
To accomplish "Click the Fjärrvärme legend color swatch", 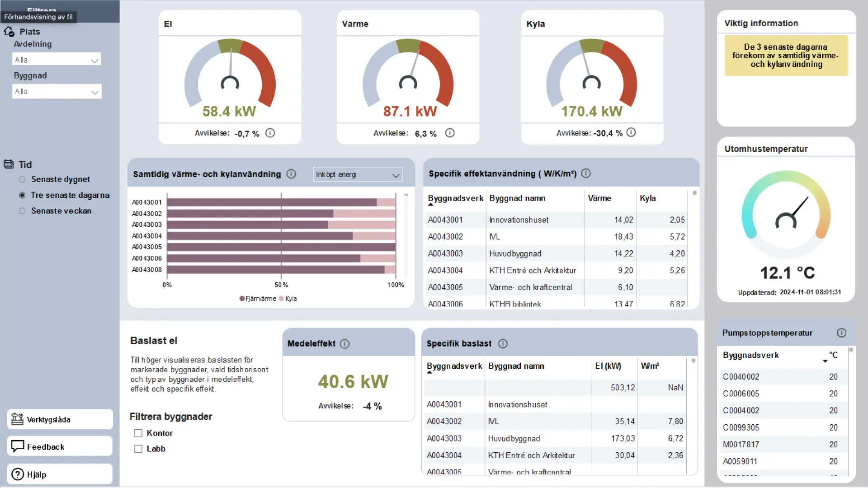I will (242, 299).
